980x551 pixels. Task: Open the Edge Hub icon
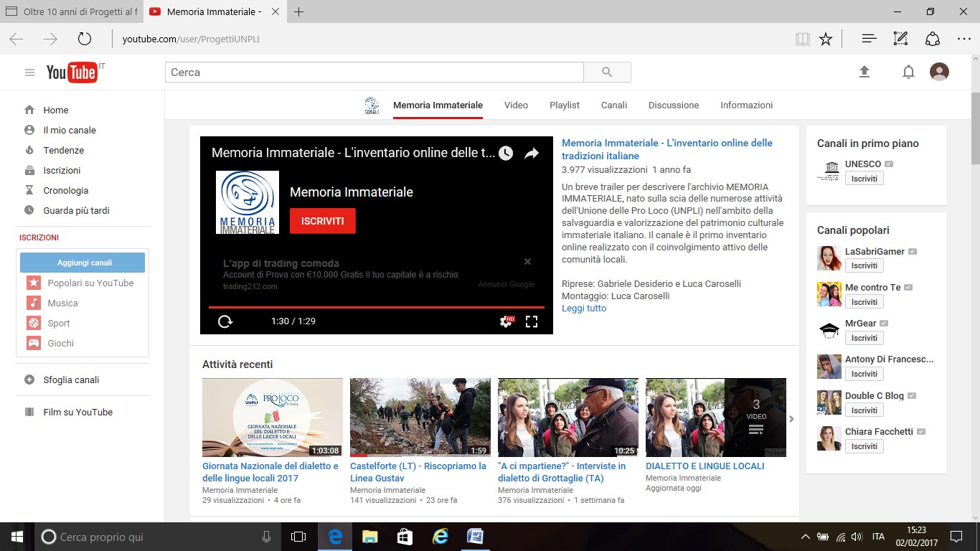[x=869, y=39]
